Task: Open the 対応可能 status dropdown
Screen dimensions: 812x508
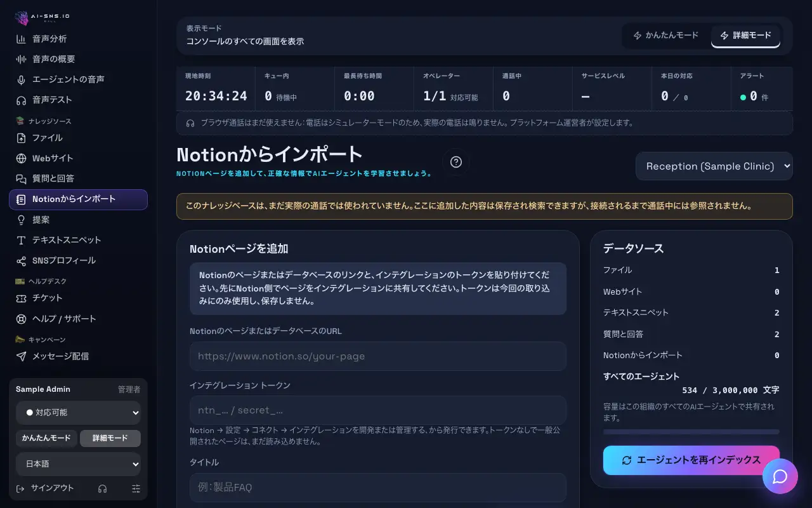Action: click(78, 413)
